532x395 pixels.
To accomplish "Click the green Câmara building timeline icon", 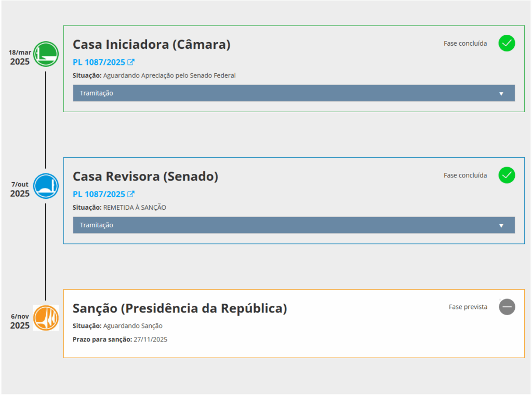I will (46, 54).
